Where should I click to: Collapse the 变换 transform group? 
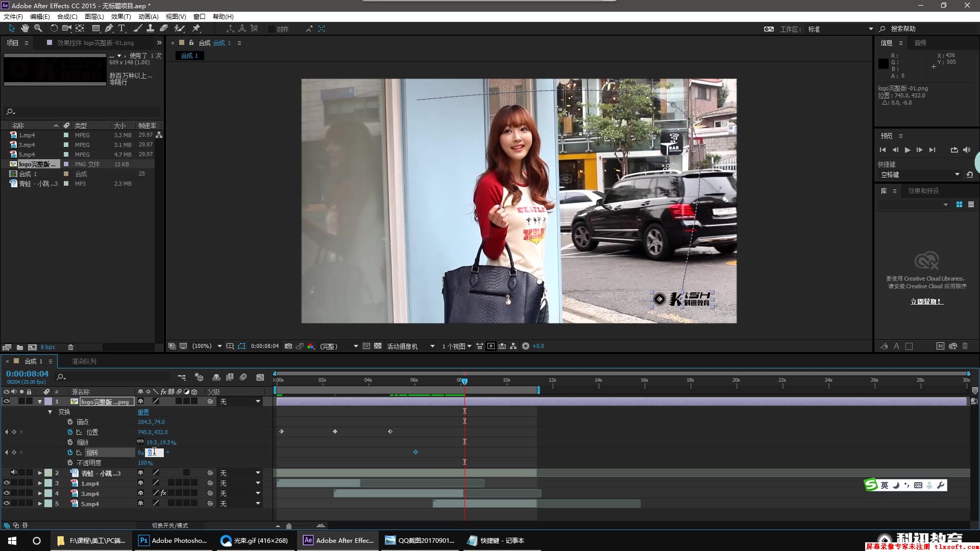click(50, 412)
